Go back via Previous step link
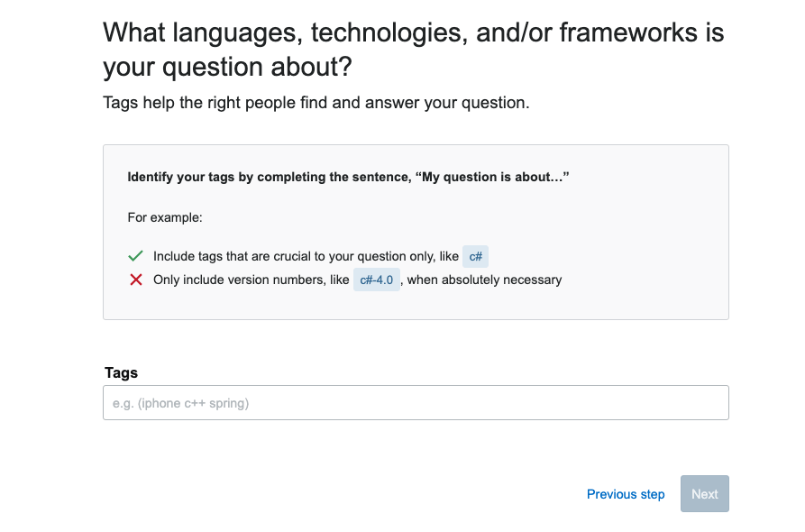The image size is (805, 532). tap(626, 494)
